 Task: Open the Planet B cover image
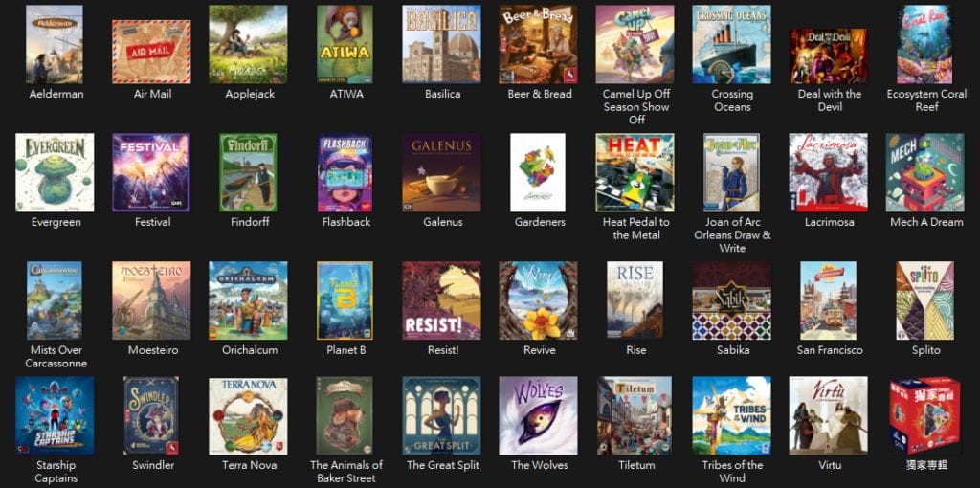[345, 300]
